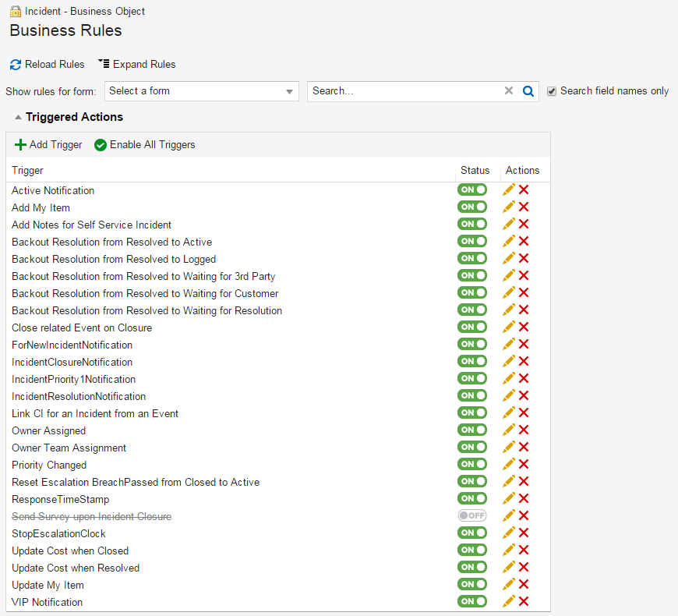
Task: Click Expand Rules
Action: [137, 64]
